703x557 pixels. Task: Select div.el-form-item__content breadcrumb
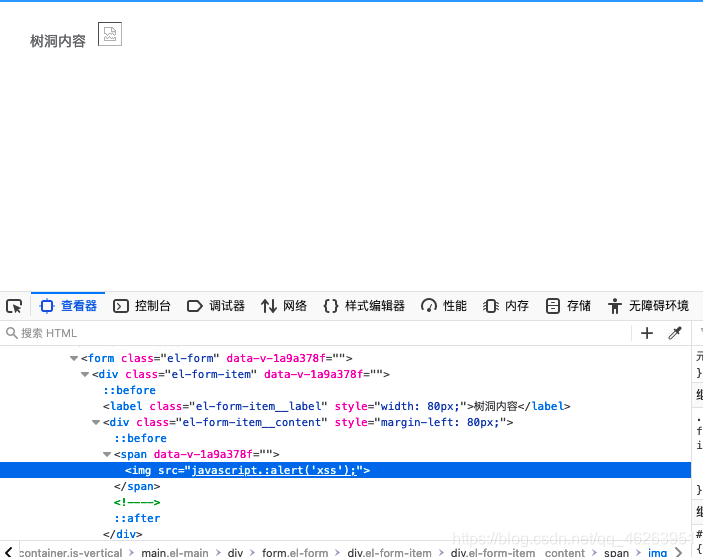pos(518,553)
